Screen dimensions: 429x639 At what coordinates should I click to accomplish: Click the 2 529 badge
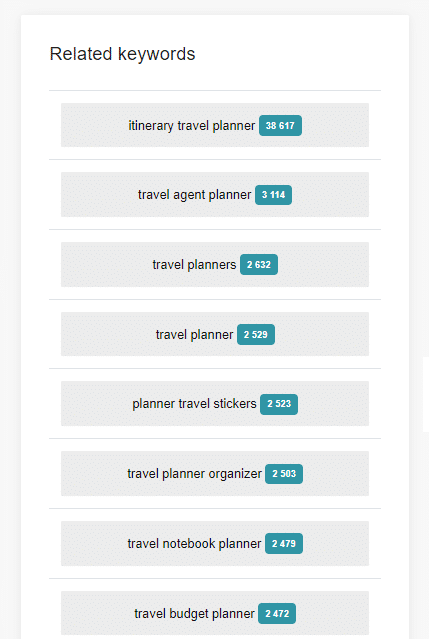256,335
